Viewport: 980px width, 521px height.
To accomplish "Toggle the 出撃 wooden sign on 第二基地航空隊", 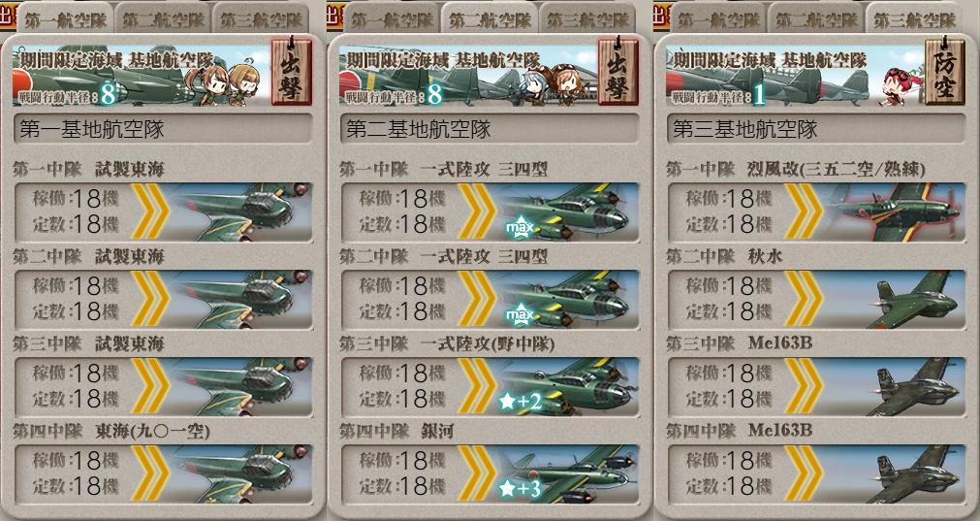I will [x=618, y=71].
